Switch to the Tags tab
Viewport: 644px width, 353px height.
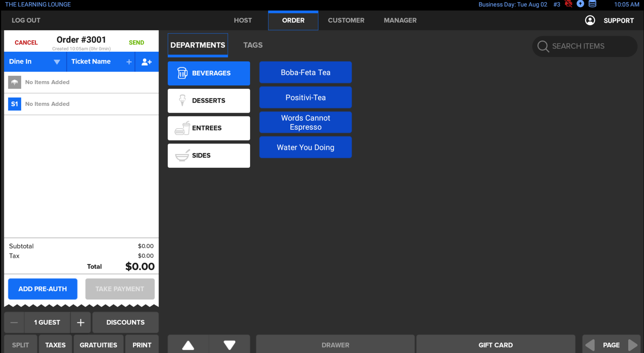pyautogui.click(x=253, y=45)
